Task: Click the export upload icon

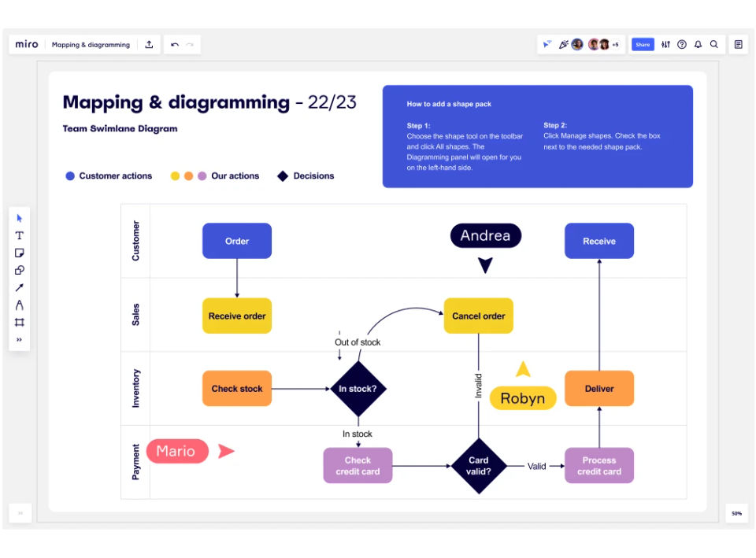Action: tap(149, 44)
